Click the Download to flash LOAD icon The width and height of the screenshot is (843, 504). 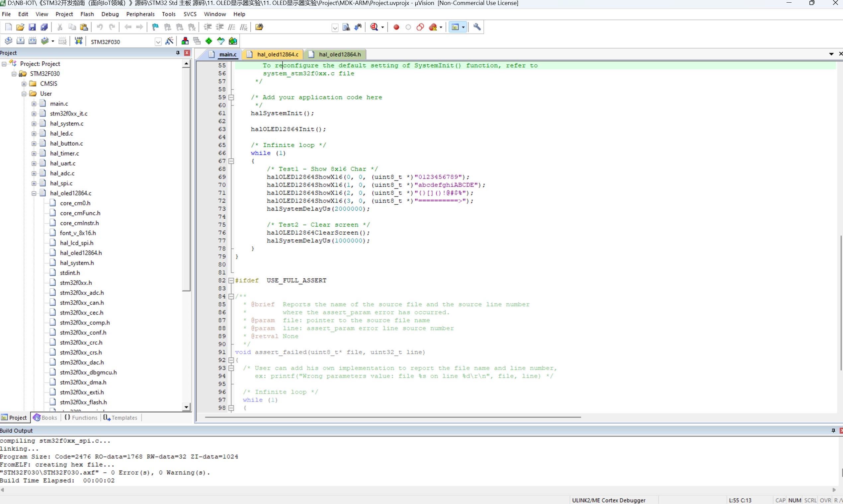[78, 41]
